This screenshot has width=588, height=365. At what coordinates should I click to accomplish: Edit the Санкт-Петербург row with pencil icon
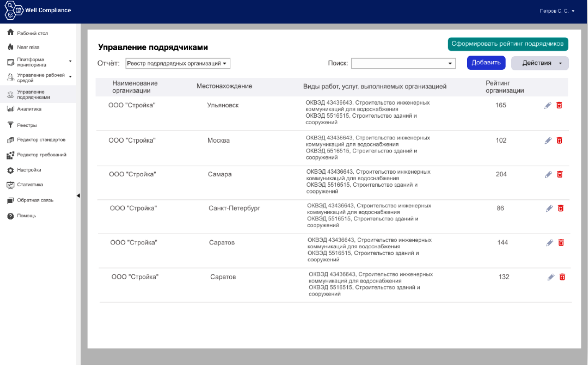[549, 209]
